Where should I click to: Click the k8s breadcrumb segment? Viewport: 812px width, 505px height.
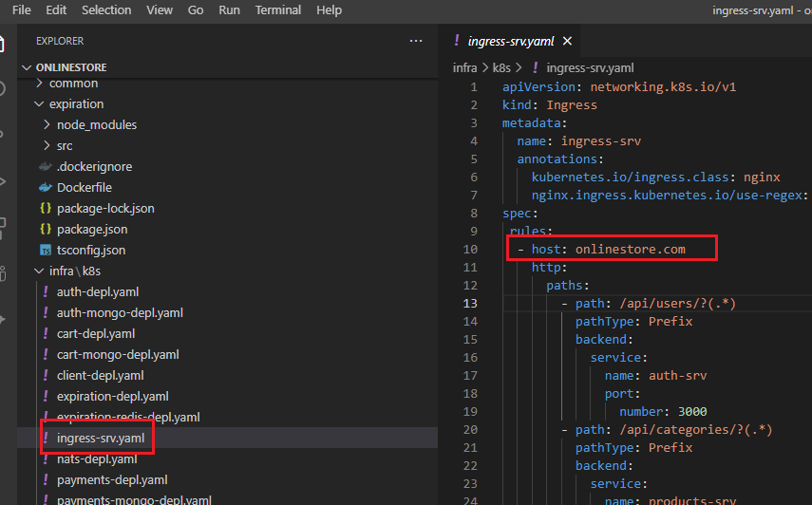500,67
